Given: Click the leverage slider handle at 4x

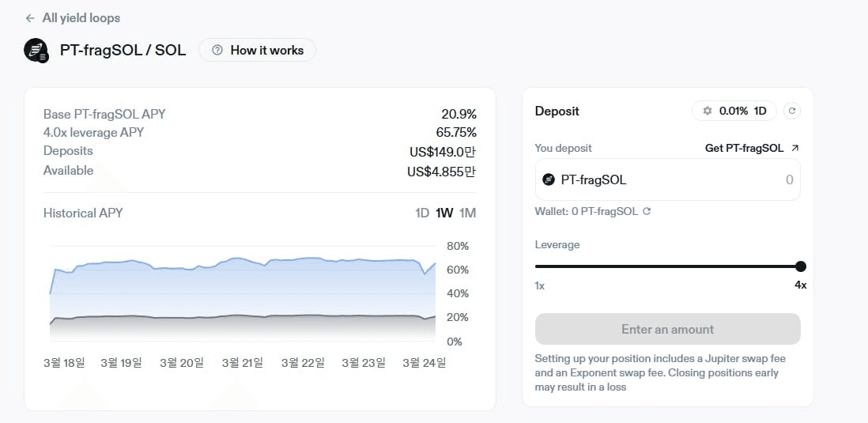Looking at the screenshot, I should point(801,266).
